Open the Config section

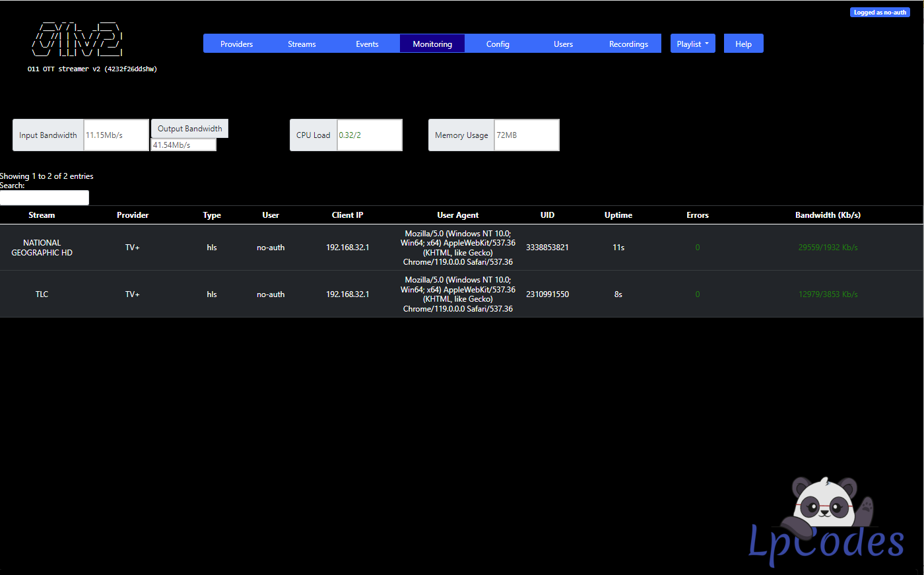click(x=498, y=44)
